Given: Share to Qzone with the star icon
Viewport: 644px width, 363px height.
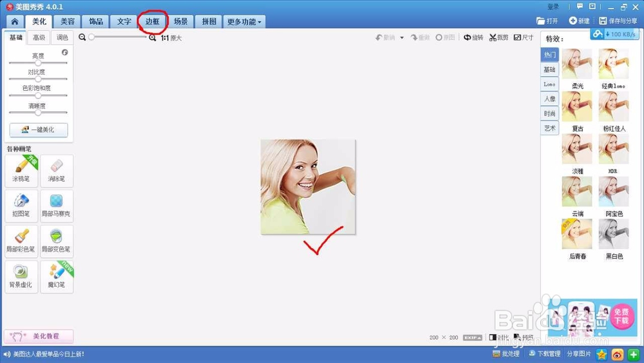Looking at the screenshot, I should (x=601, y=354).
